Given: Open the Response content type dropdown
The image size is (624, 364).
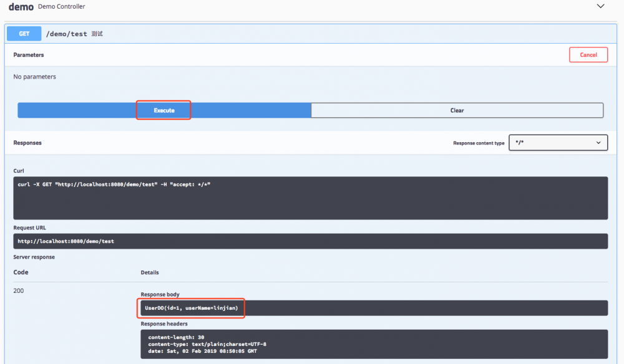Looking at the screenshot, I should (x=557, y=142).
